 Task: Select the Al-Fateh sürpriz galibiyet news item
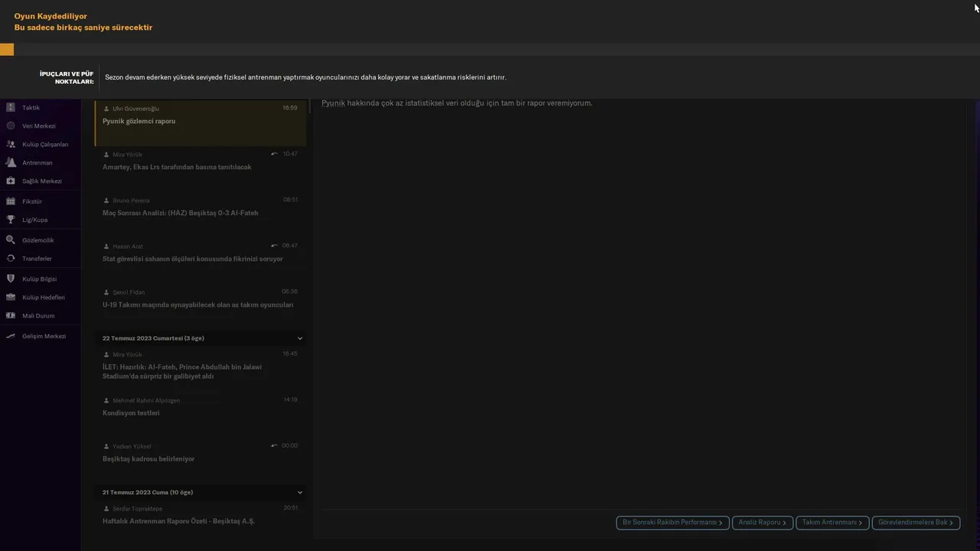tap(201, 368)
